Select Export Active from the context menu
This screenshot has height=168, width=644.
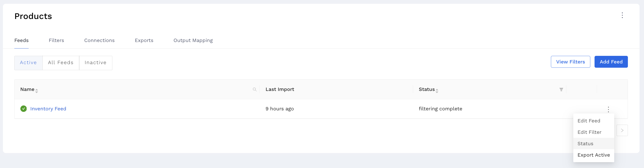point(593,155)
